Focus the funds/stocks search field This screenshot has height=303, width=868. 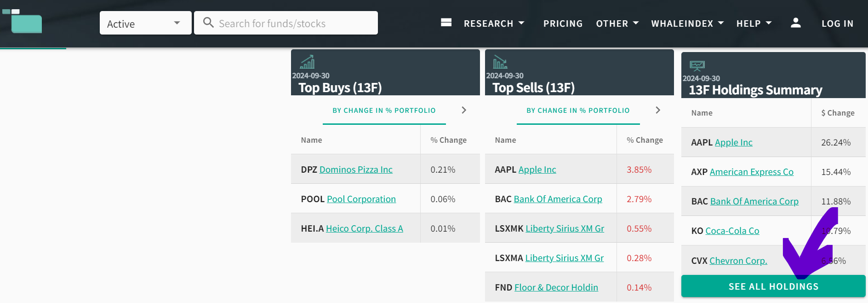click(286, 23)
